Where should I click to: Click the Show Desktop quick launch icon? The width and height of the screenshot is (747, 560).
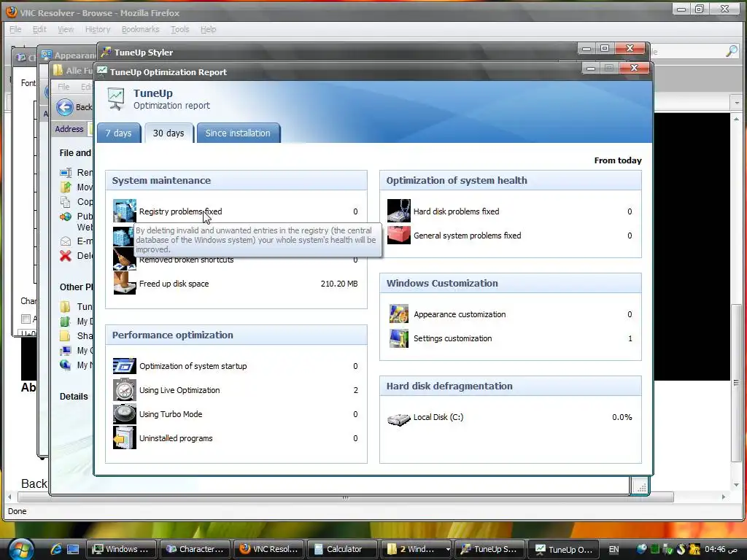[x=73, y=549]
